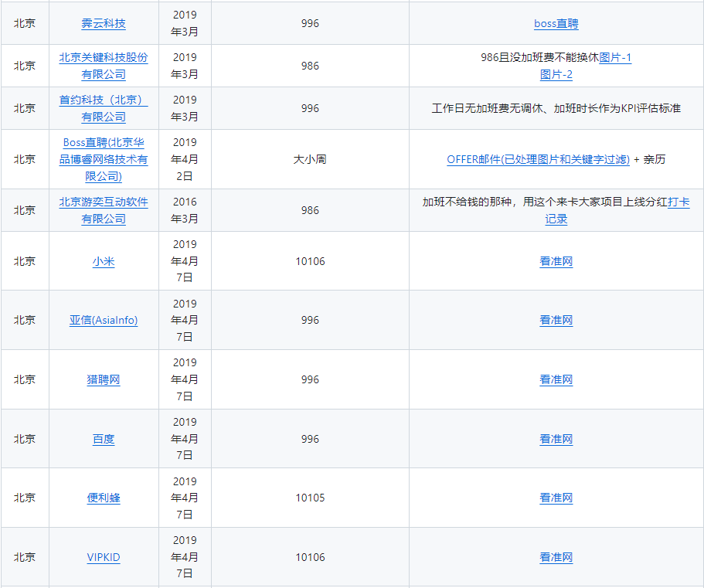Open the OFFER邮件 evidence link

(538, 159)
